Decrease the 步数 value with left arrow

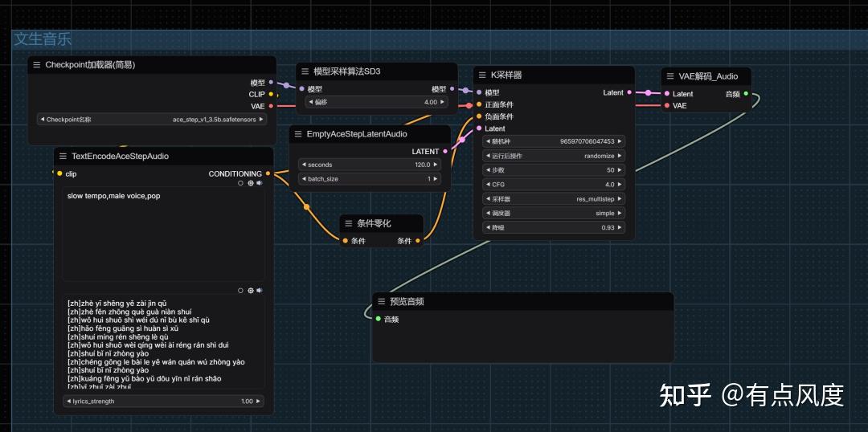click(488, 170)
